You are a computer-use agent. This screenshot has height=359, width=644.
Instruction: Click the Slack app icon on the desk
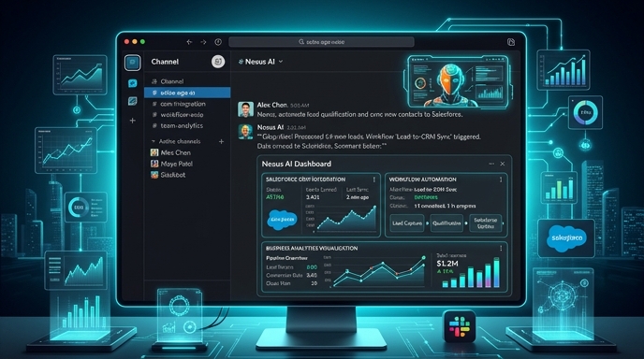(460, 326)
